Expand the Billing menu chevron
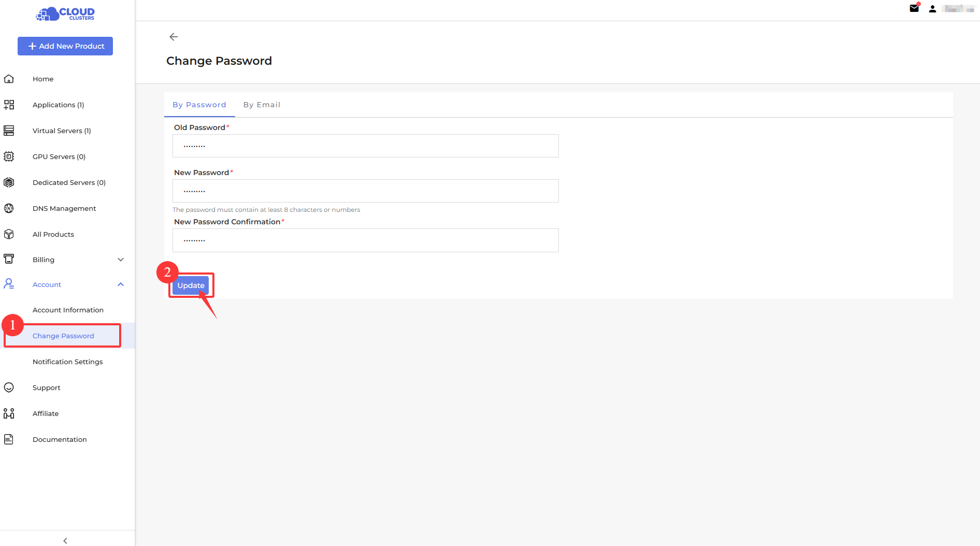The height and width of the screenshot is (546, 980). pos(121,260)
